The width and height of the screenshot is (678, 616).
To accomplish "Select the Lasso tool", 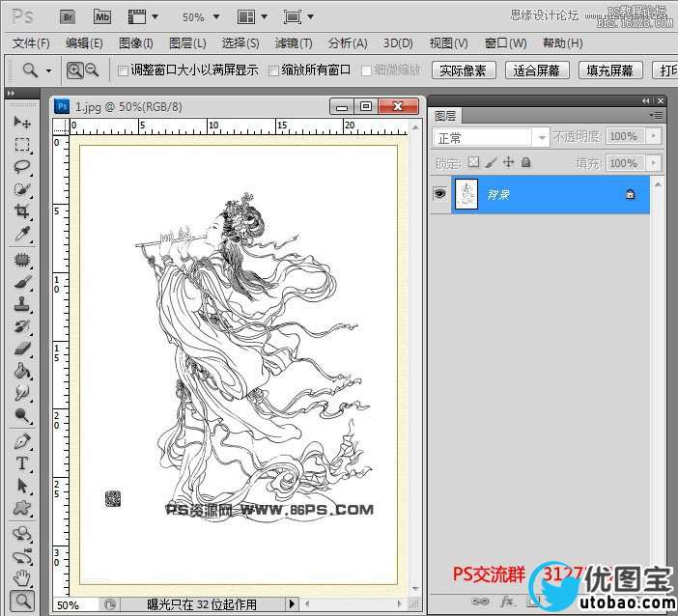I will (21, 167).
